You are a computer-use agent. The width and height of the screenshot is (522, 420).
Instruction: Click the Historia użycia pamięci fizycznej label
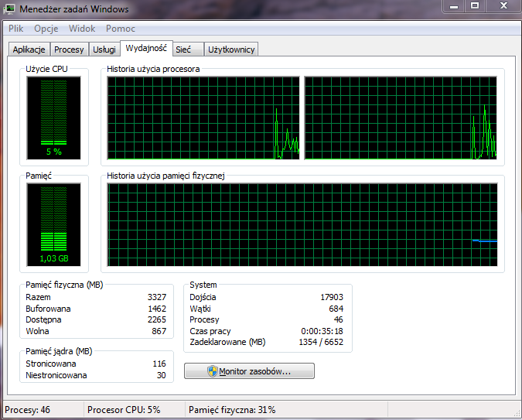coord(165,176)
